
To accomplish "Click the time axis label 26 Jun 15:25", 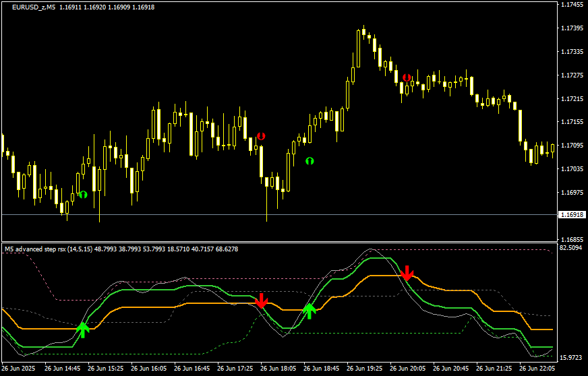I will [106, 369].
